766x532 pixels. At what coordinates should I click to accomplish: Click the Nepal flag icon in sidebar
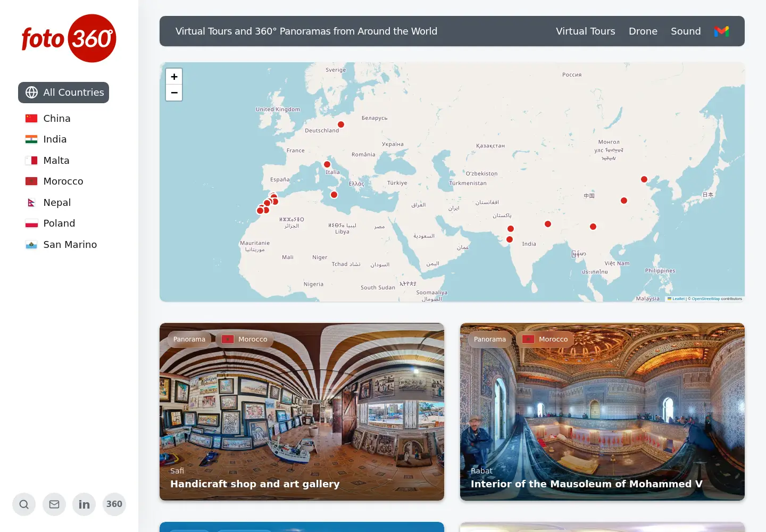31,203
